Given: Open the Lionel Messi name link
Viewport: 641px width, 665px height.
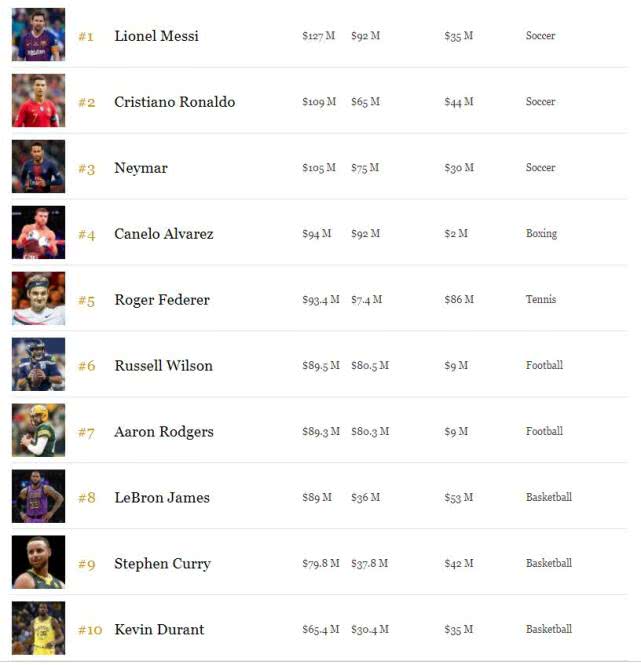Looking at the screenshot, I should point(156,36).
